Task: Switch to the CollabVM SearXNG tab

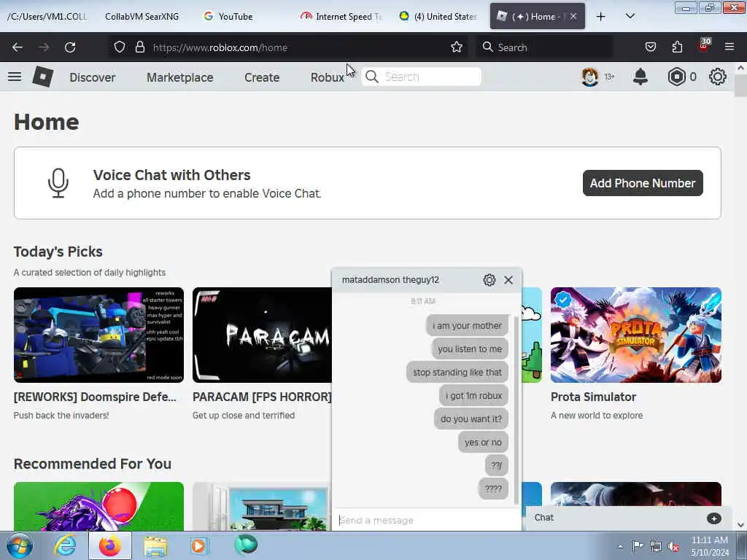Action: pos(142,17)
